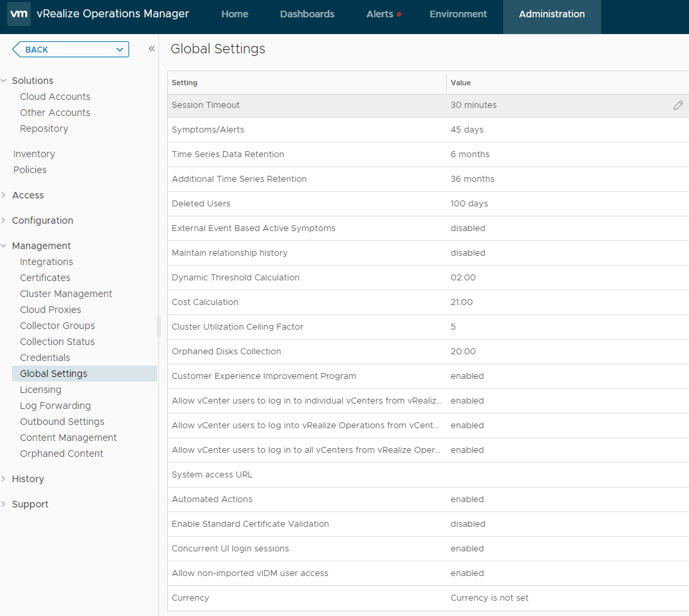Expand the Configuration section chevron

point(3,220)
